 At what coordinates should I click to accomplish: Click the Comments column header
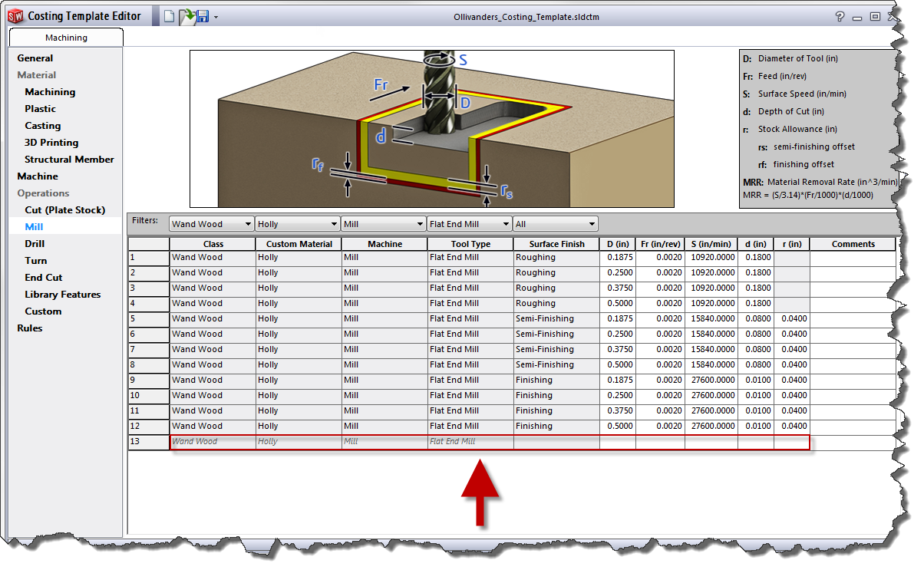[853, 244]
